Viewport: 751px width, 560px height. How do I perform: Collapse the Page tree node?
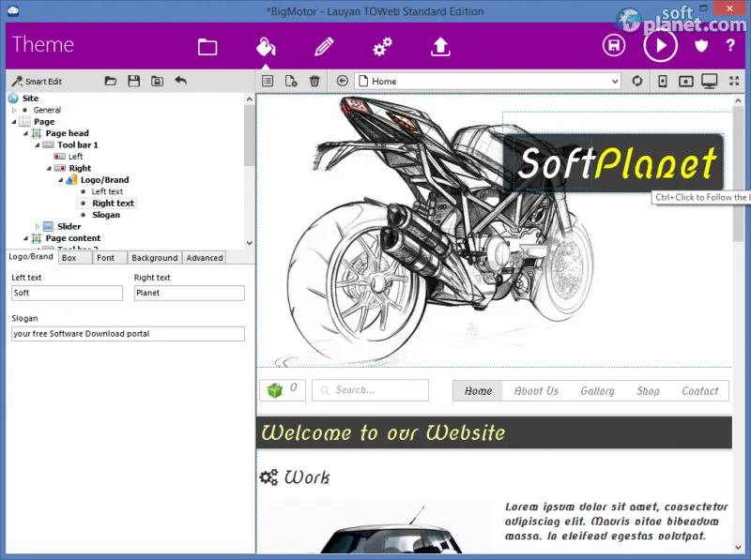coord(14,122)
